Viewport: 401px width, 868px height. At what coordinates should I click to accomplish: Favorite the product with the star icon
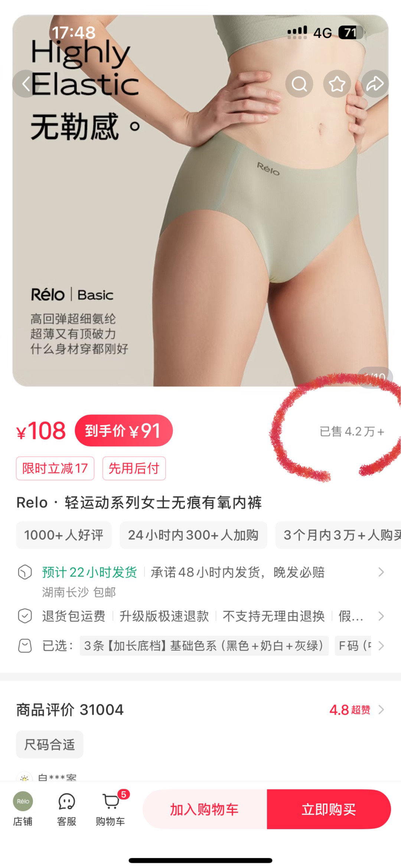click(337, 84)
